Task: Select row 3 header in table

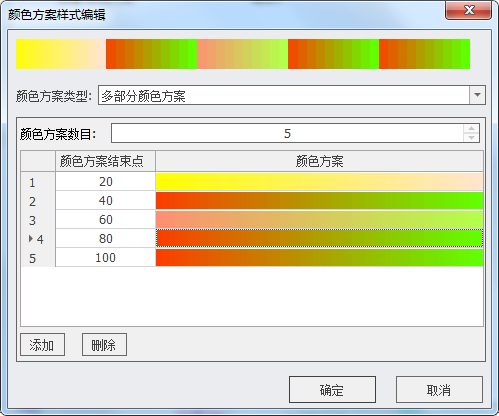Action: click(x=38, y=220)
